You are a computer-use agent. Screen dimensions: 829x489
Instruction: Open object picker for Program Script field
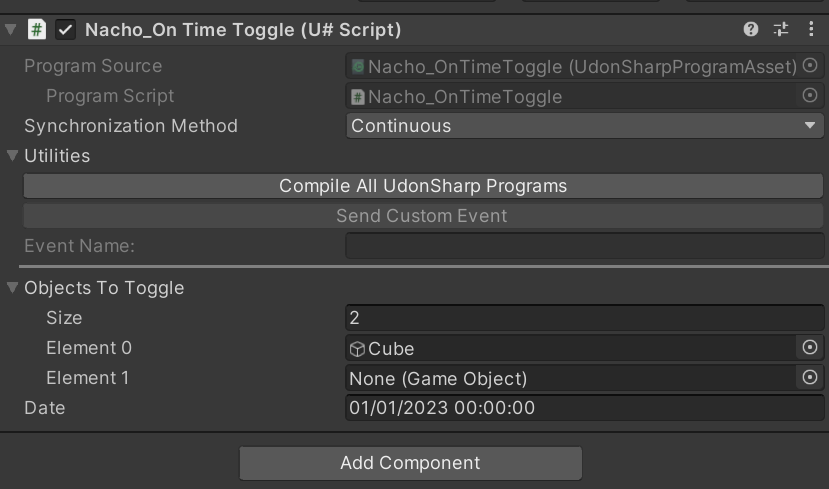[x=810, y=96]
